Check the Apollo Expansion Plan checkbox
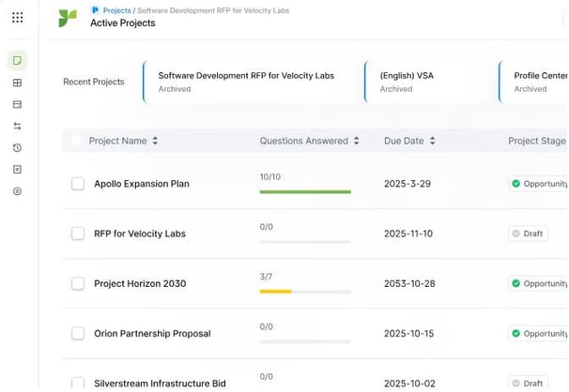The width and height of the screenshot is (569, 392). (78, 184)
